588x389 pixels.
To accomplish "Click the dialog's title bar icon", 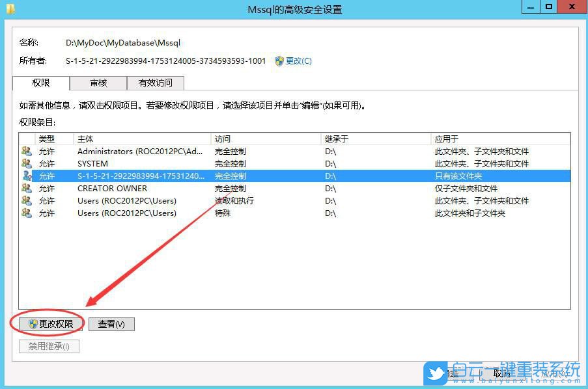I will (x=9, y=9).
